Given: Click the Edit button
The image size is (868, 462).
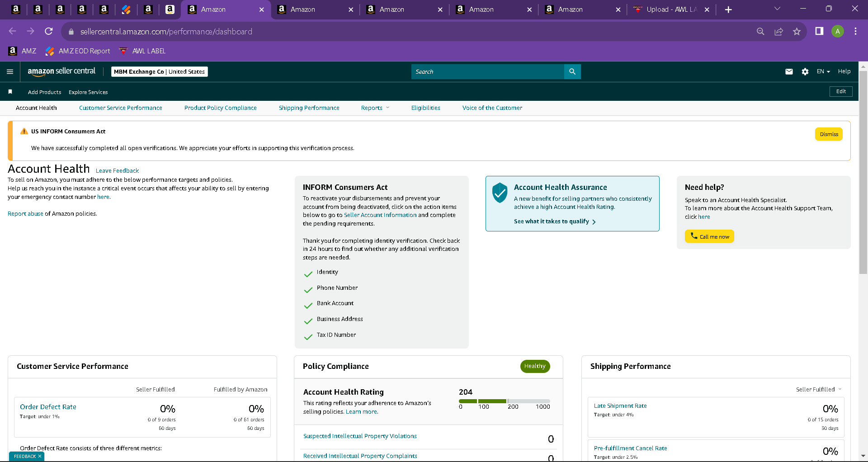Looking at the screenshot, I should [841, 91].
